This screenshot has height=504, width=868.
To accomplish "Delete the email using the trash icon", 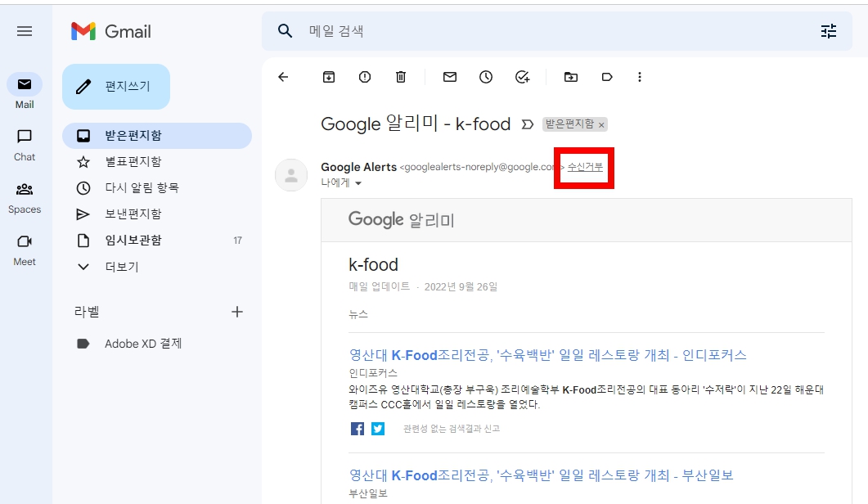I will [400, 76].
